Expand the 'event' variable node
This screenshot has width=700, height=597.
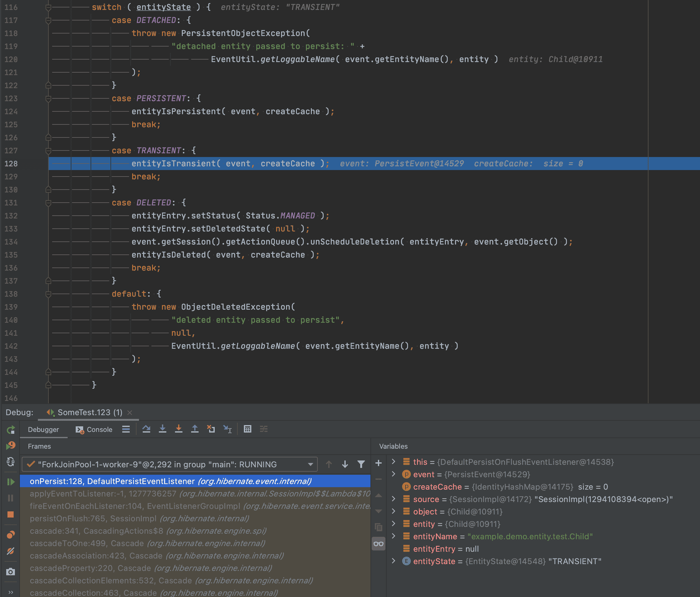click(393, 474)
